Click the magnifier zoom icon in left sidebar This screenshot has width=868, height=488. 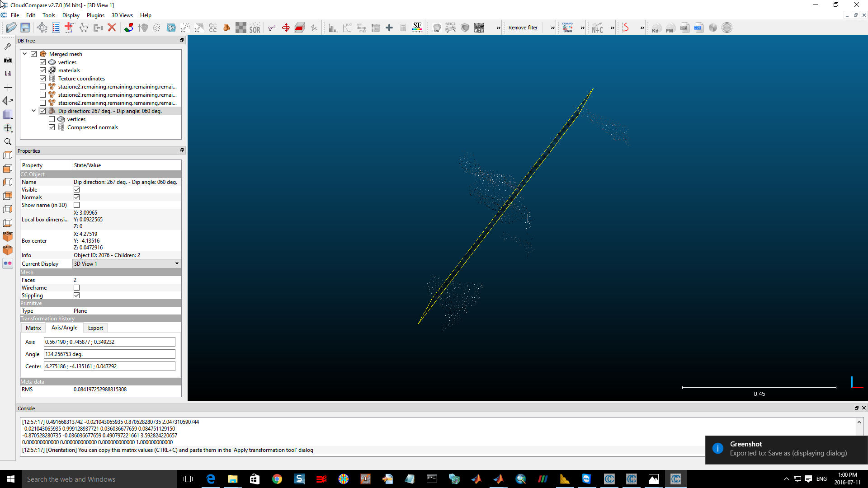pyautogui.click(x=8, y=142)
